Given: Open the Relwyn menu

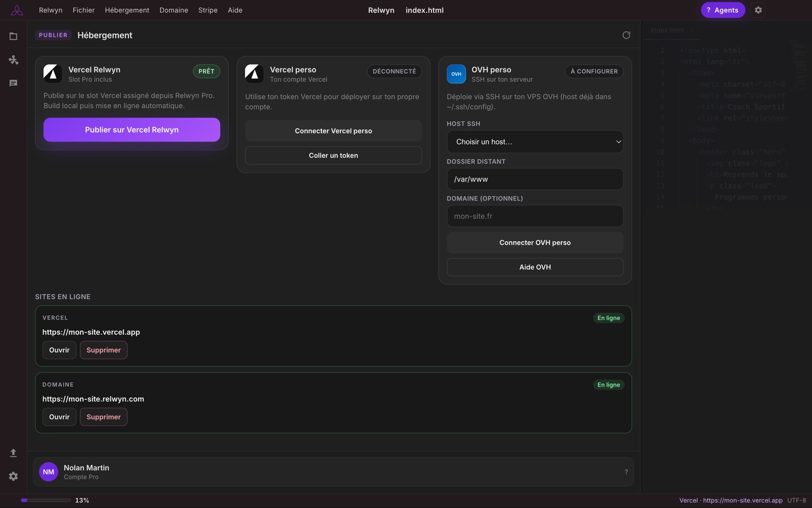Looking at the screenshot, I should 51,10.
